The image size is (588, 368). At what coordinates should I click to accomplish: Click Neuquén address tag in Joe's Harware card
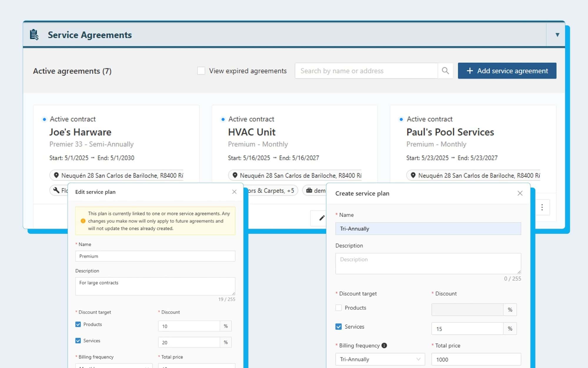116,175
